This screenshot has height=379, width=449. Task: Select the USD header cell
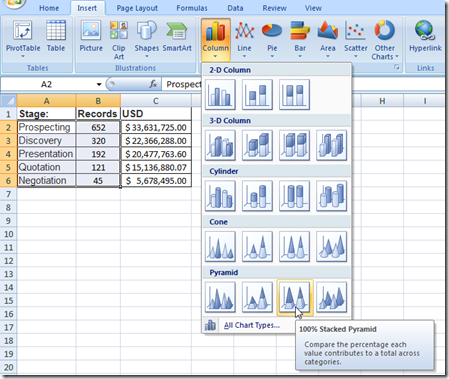pos(156,114)
